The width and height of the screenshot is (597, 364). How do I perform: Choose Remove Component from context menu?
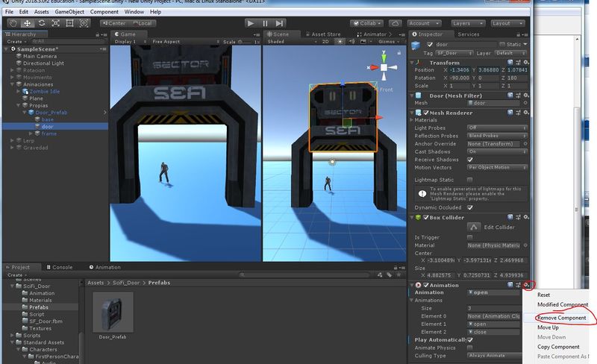(x=562, y=318)
